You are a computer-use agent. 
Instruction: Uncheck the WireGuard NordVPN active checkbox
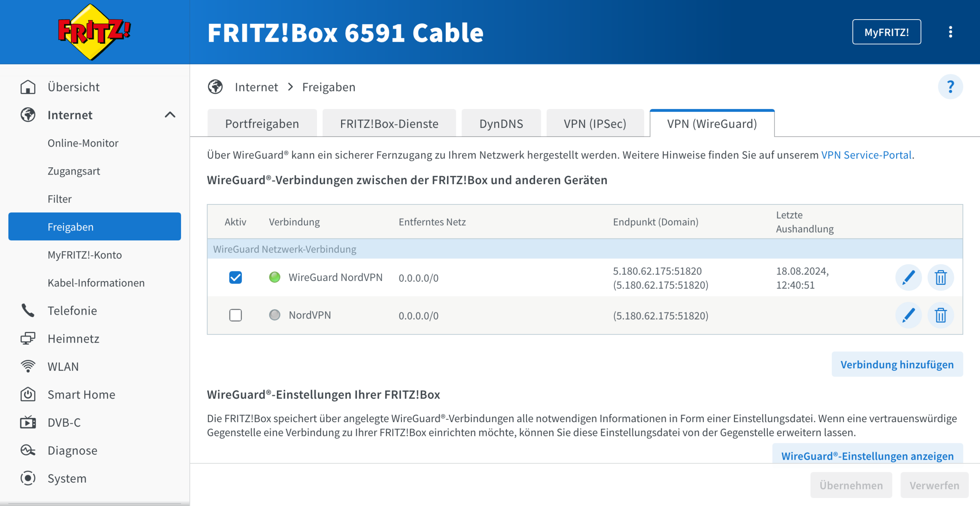click(235, 277)
